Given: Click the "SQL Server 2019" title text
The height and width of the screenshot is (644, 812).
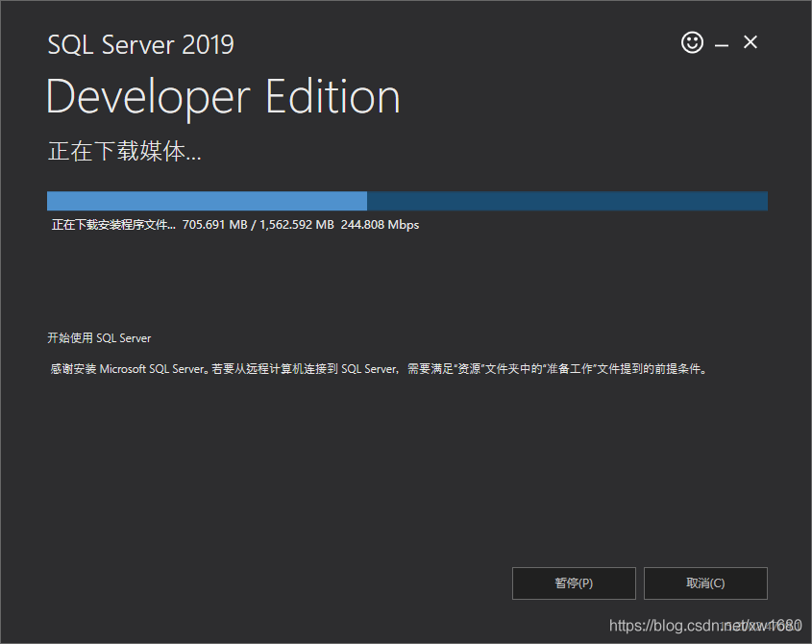Looking at the screenshot, I should pos(140,44).
